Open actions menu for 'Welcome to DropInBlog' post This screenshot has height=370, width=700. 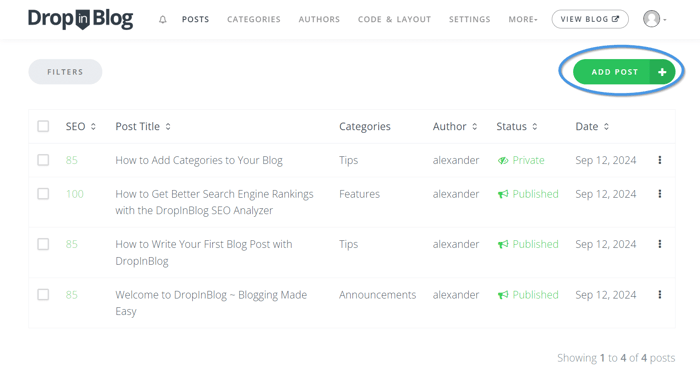tap(660, 295)
